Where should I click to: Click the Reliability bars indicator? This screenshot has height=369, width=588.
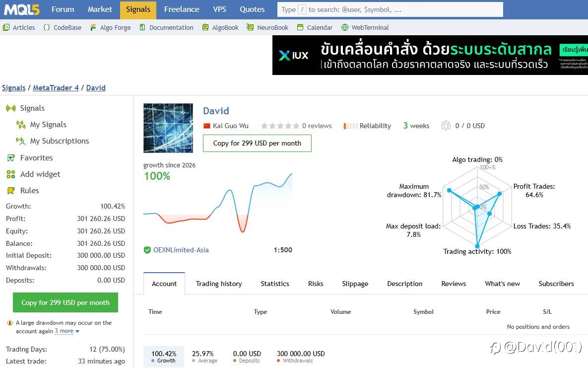[x=350, y=126]
